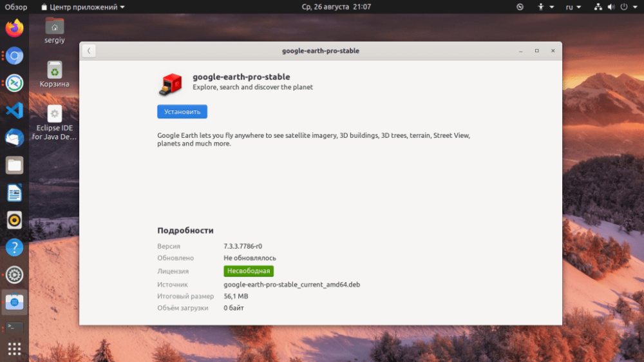644x362 pixels.
Task: Click the Не обновлялось value
Action: [250, 258]
